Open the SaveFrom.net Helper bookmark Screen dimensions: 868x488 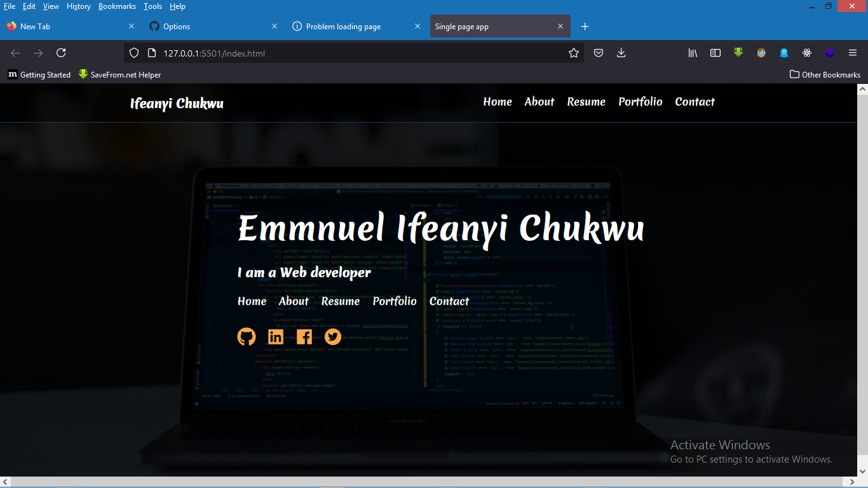coord(119,74)
